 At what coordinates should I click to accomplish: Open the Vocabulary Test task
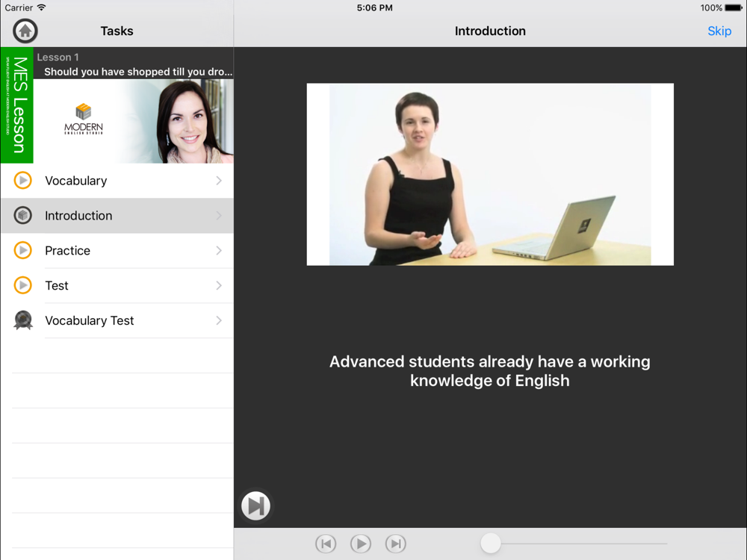pyautogui.click(x=117, y=320)
